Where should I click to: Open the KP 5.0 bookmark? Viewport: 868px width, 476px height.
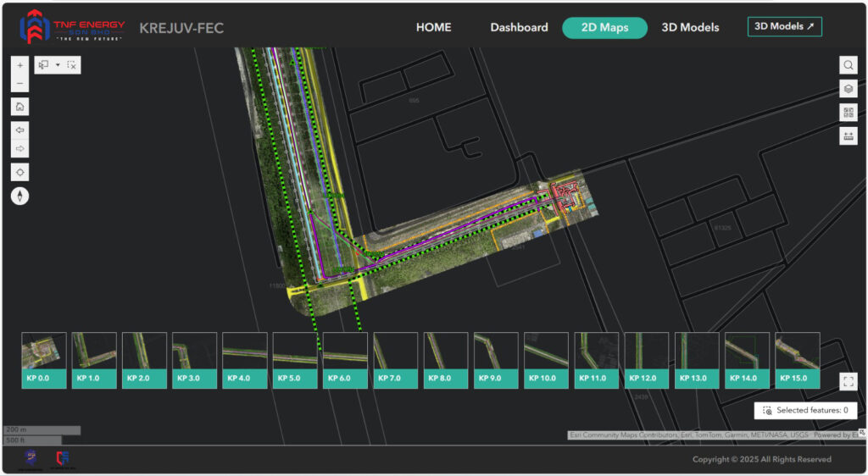(x=295, y=361)
